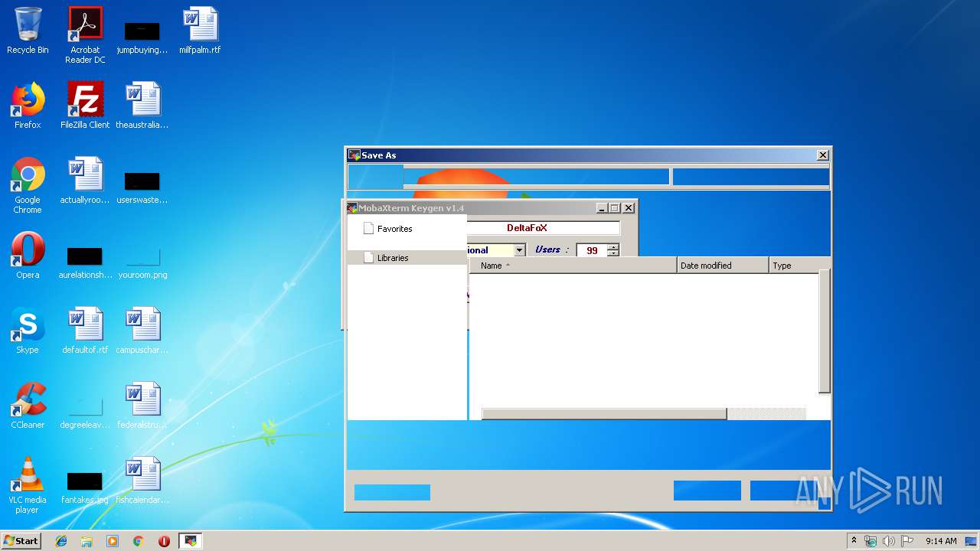
Task: Click the clock showing 9:14 AM
Action: point(941,541)
